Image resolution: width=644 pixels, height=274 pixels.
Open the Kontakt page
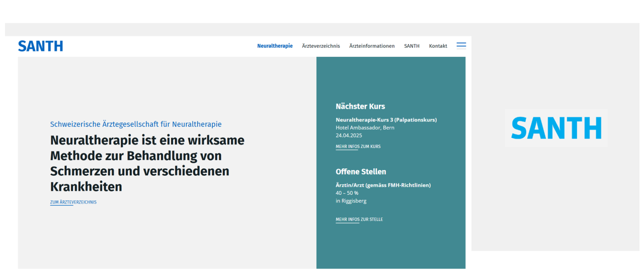438,46
